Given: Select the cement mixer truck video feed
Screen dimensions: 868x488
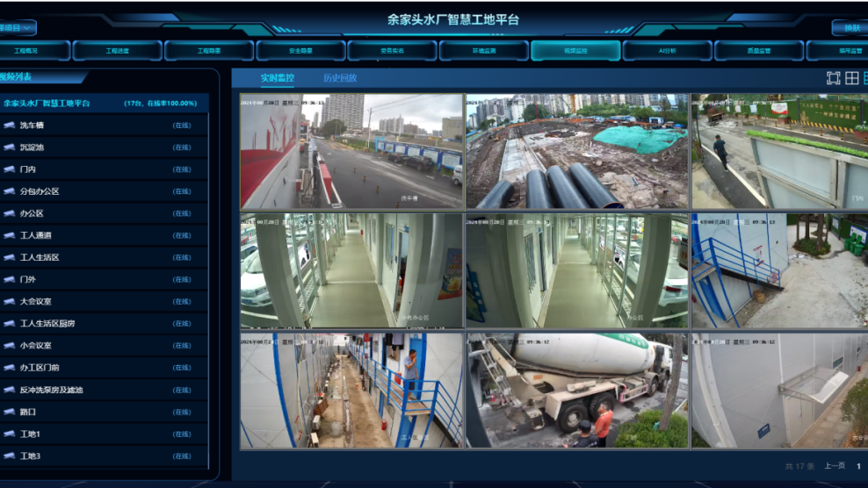Looking at the screenshot, I should (576, 390).
